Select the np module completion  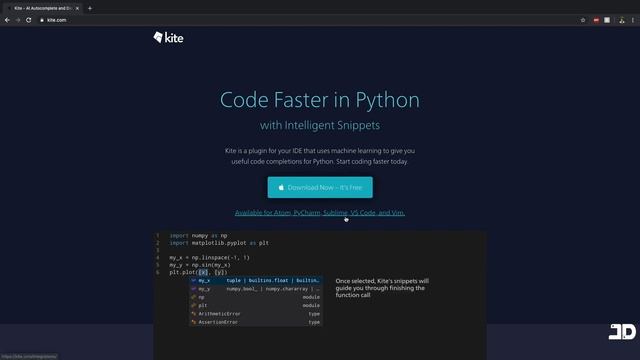click(x=256, y=297)
